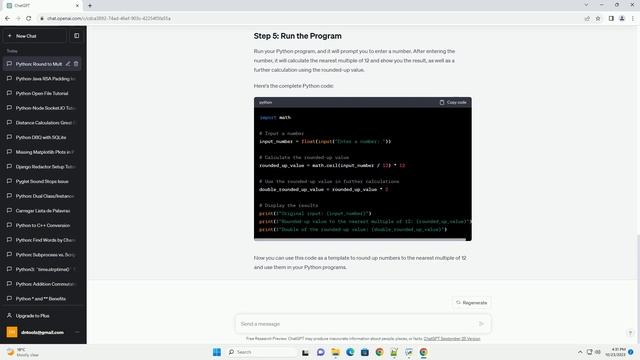Open a new browser tab with the plus button
This screenshot has height=360, width=640.
coord(90,6)
